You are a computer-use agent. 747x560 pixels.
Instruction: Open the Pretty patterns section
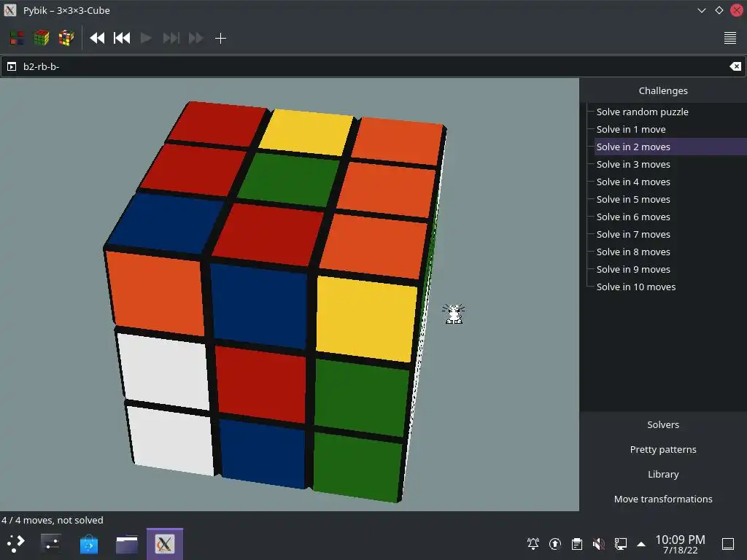663,449
